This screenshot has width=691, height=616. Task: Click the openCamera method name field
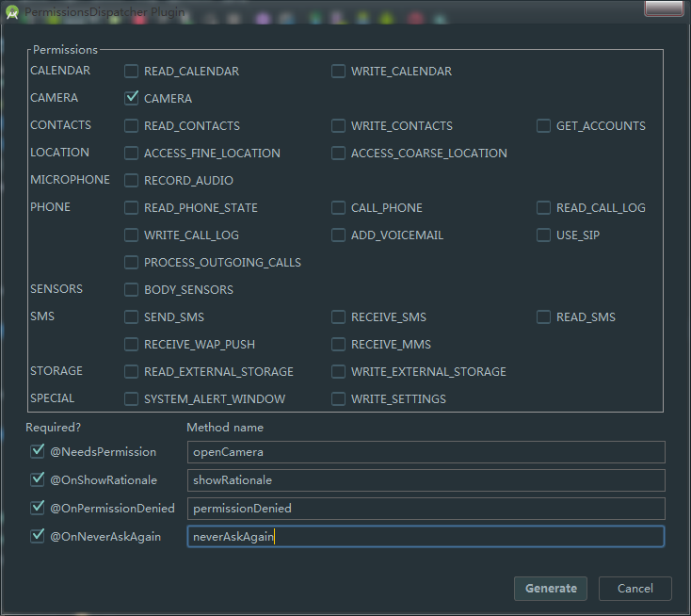coord(426,452)
